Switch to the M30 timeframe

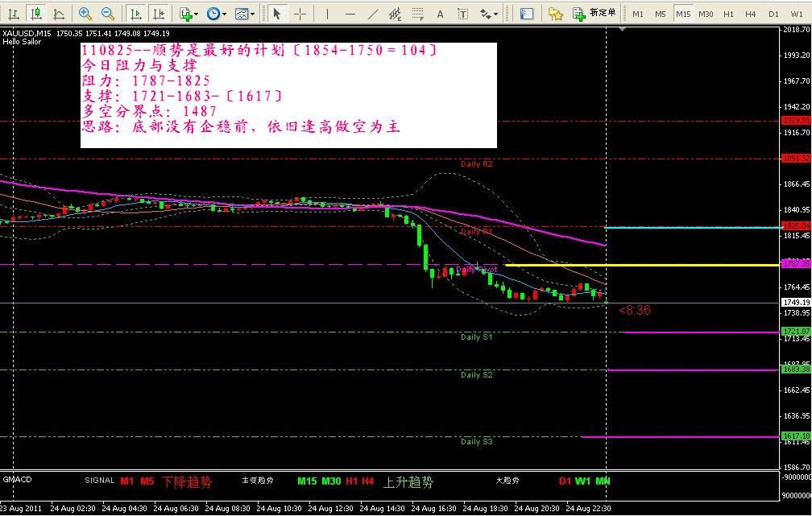706,14
